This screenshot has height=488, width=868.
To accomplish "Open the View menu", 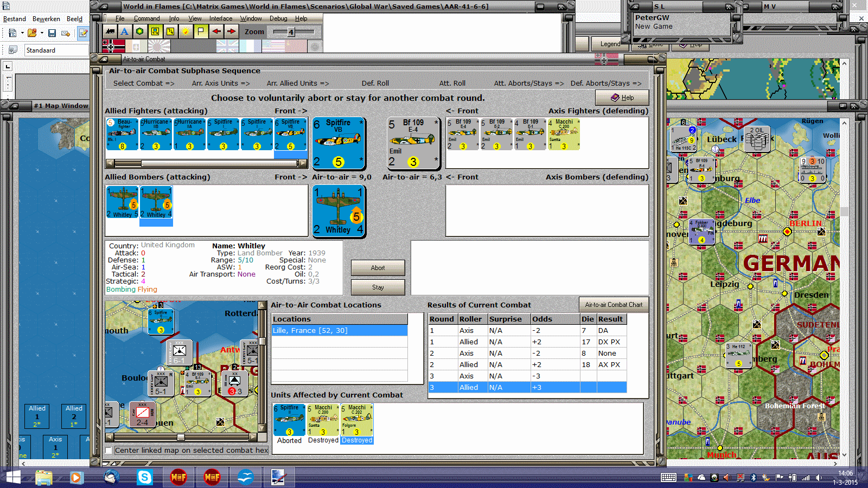I will (195, 18).
